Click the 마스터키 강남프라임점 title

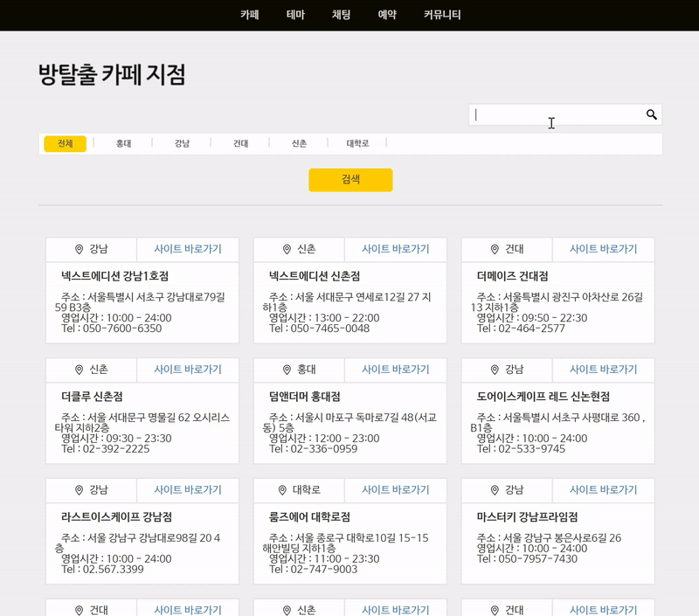[528, 517]
